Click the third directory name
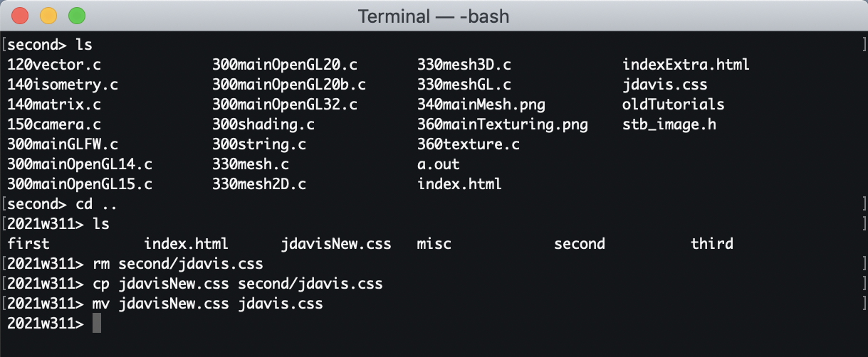The height and width of the screenshot is (357, 868). tap(712, 244)
